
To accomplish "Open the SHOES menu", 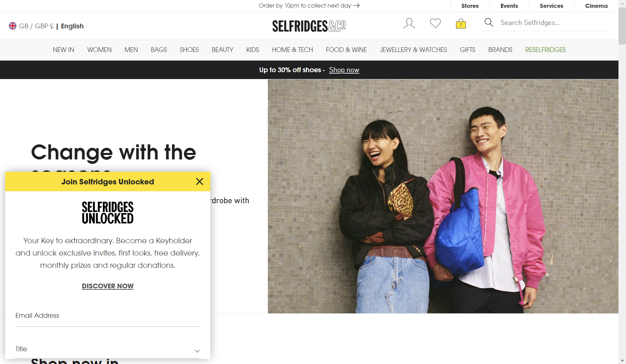I will [189, 50].
